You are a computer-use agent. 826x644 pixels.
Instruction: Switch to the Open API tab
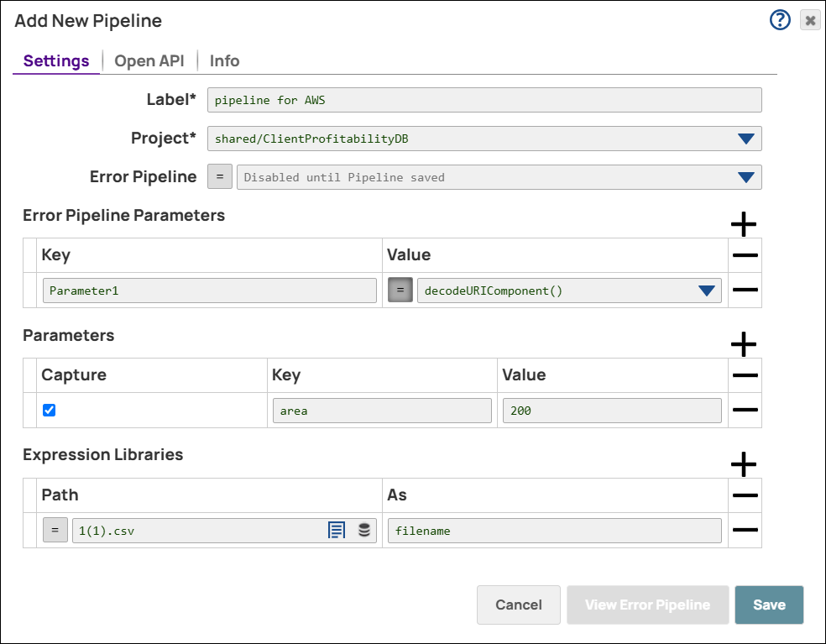[x=149, y=60]
